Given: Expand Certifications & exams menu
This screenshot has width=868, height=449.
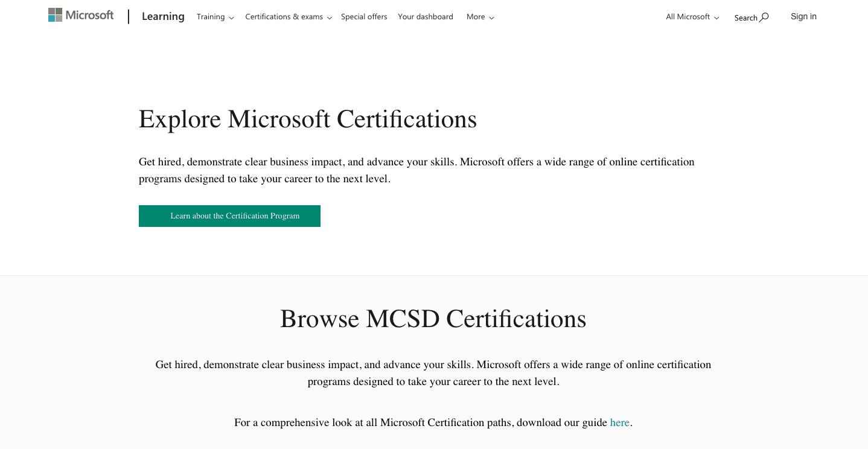Looking at the screenshot, I should (x=289, y=17).
